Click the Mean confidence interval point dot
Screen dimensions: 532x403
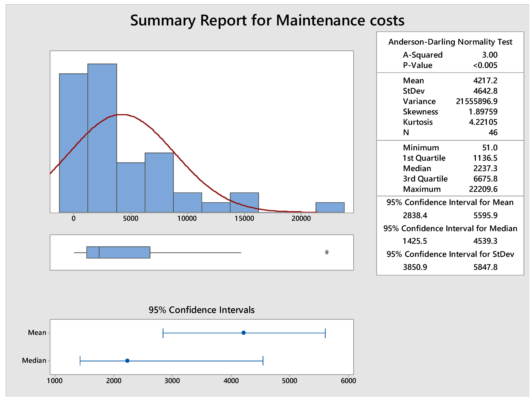pos(243,333)
